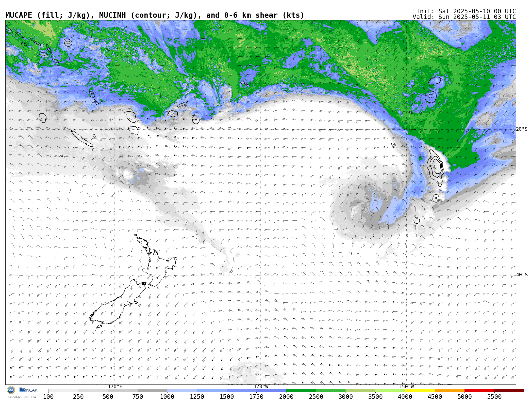Click the 20°S latitude label
532x400 pixels.
tap(522, 129)
